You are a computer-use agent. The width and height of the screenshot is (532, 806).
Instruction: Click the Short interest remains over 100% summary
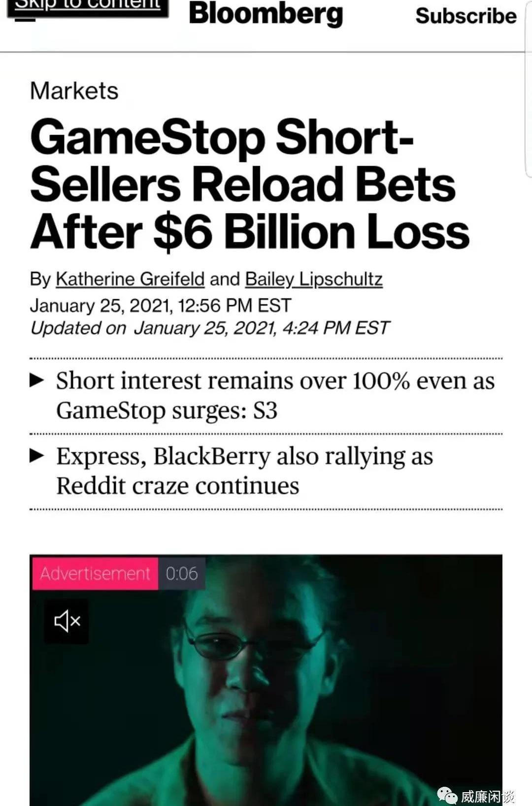275,395
